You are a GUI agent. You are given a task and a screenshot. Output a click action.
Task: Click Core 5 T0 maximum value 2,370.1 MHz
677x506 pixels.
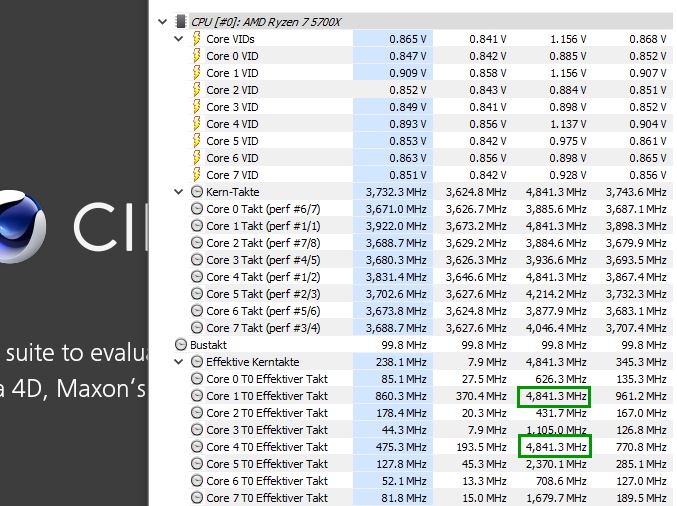pos(556,464)
